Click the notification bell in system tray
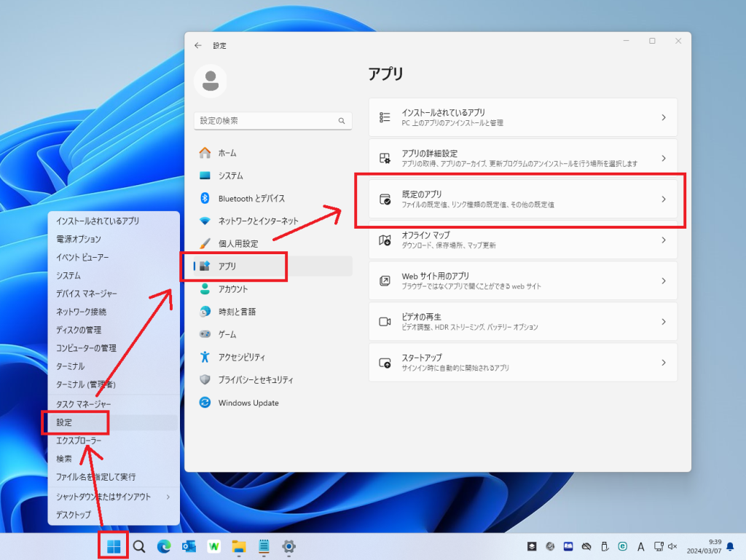This screenshot has width=746, height=560. point(730,547)
